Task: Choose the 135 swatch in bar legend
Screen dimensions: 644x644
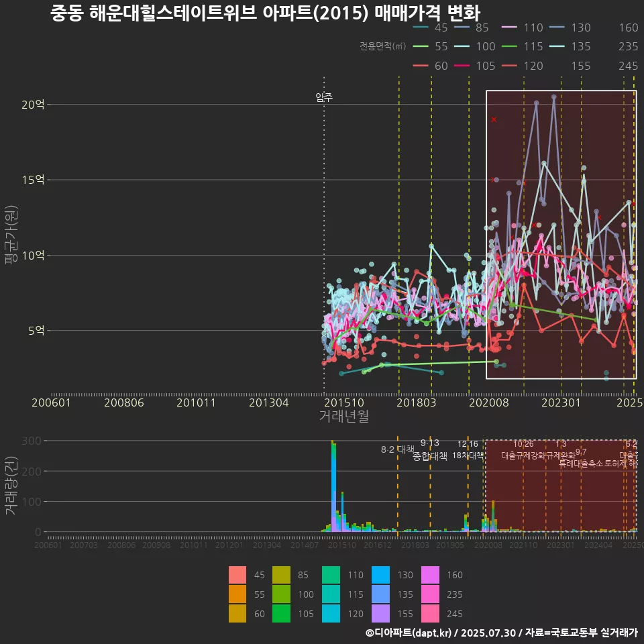Action: 381,594
